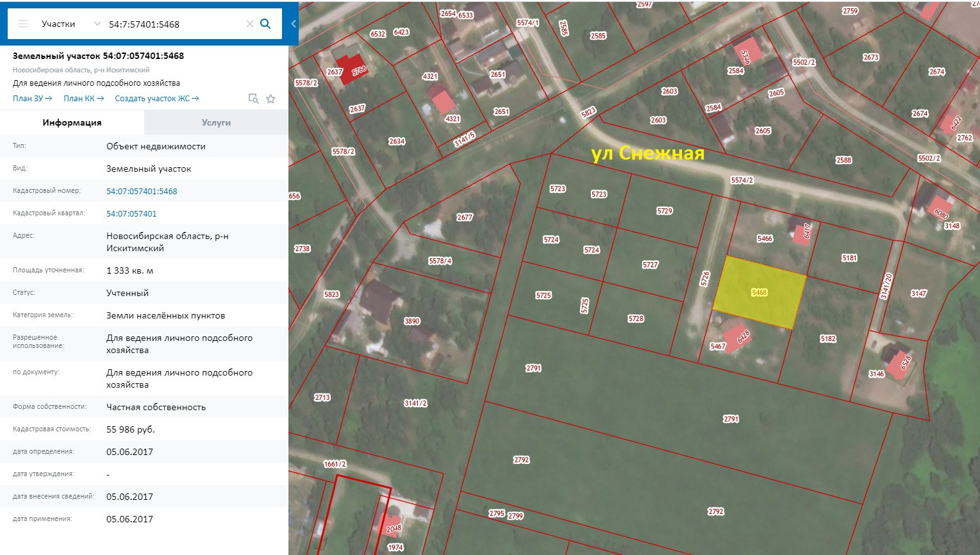Select parcel 2762 on the map
980x555 pixels.
pyautogui.click(x=965, y=138)
